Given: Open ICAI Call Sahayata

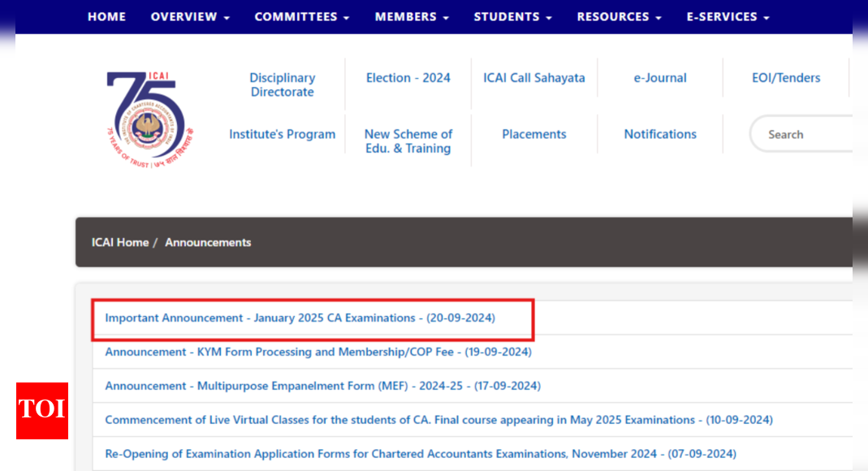Looking at the screenshot, I should (x=533, y=78).
